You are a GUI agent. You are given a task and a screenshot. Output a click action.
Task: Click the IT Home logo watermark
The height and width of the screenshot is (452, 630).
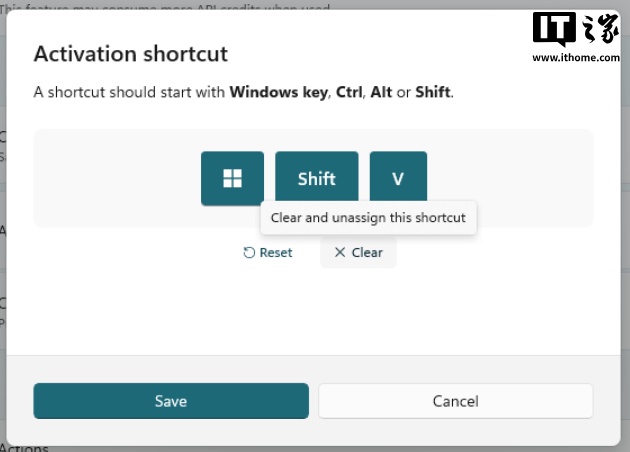coord(575,30)
